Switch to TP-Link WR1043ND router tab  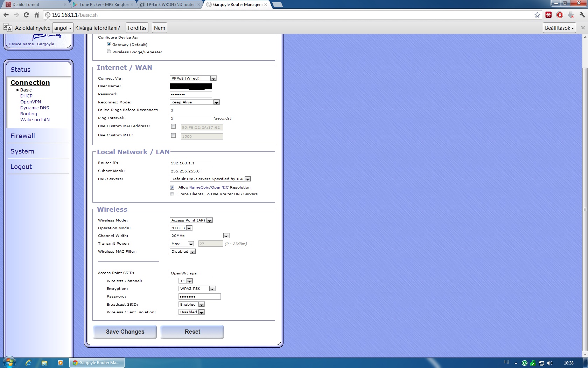170,5
